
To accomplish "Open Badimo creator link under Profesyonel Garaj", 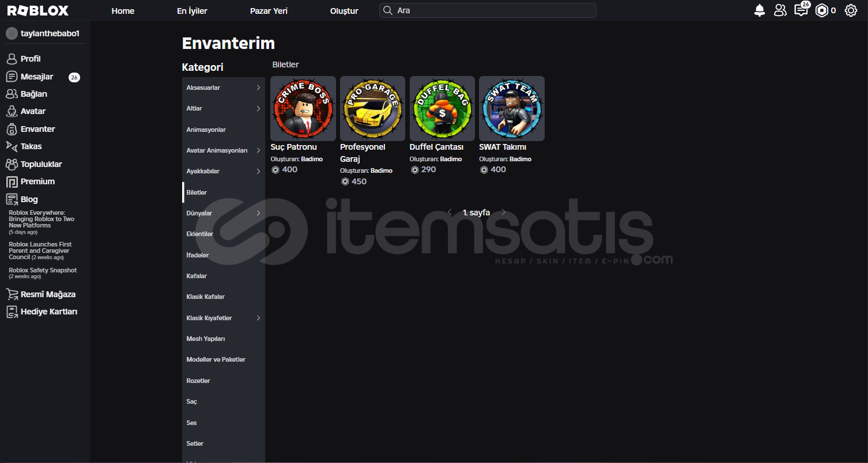I will point(382,171).
